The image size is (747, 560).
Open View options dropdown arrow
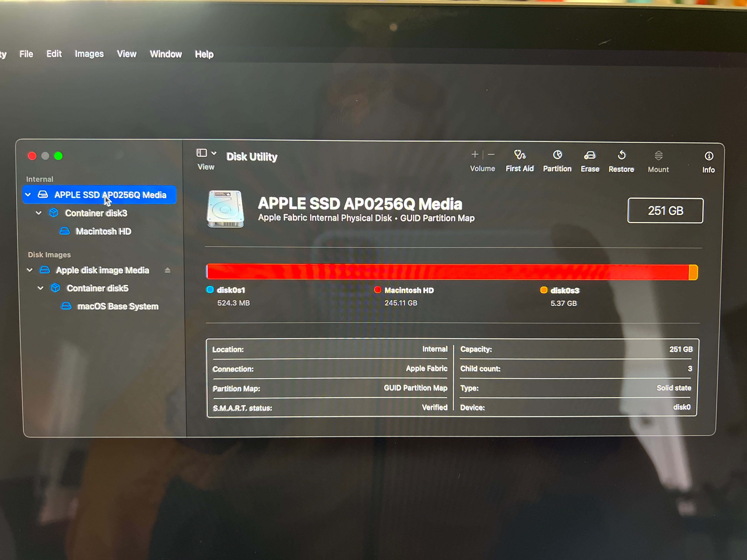coord(214,153)
